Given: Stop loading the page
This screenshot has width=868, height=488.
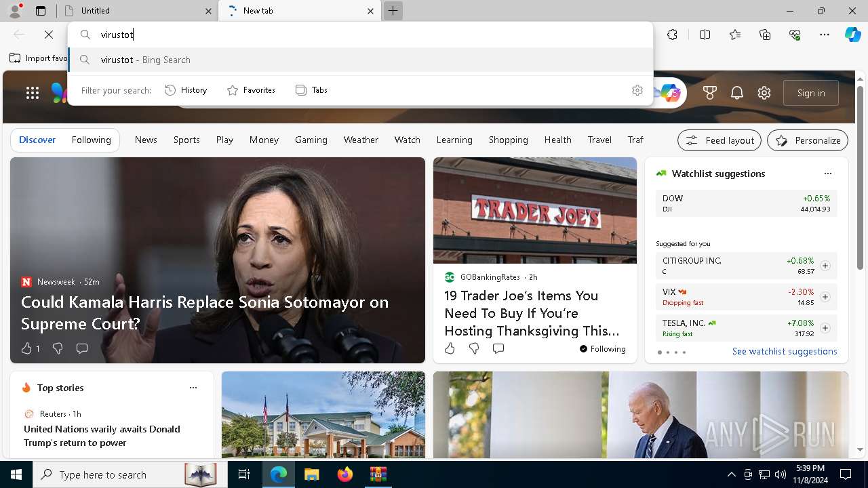Looking at the screenshot, I should pyautogui.click(x=49, y=35).
